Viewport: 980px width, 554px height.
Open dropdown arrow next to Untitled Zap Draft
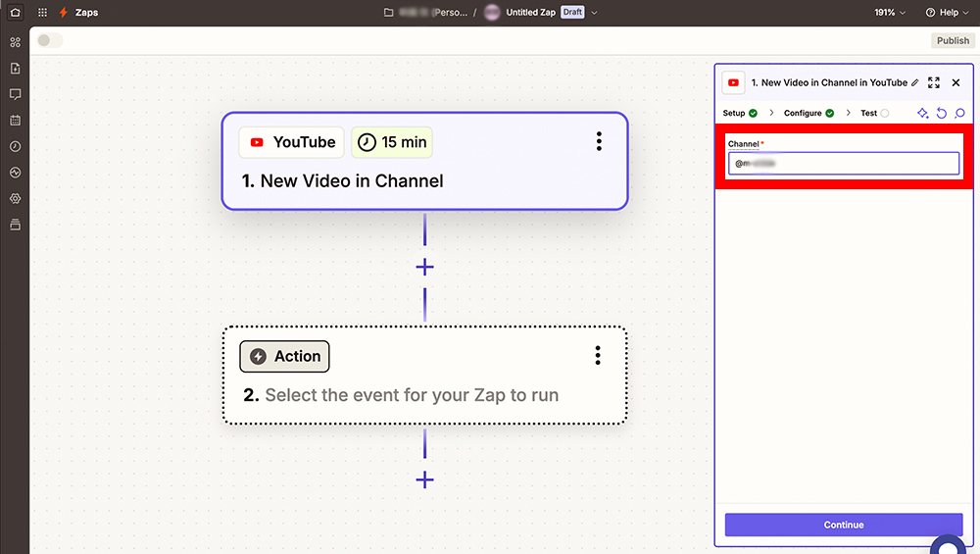tap(594, 13)
